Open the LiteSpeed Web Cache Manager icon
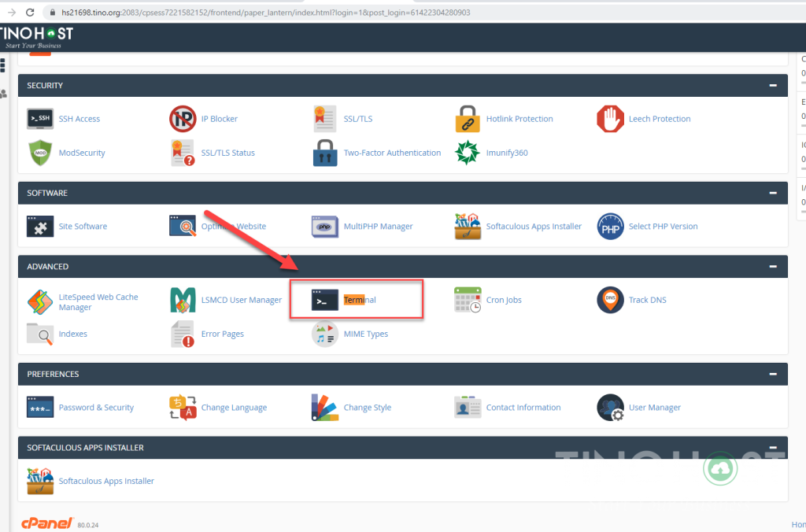806x532 pixels. click(x=40, y=301)
